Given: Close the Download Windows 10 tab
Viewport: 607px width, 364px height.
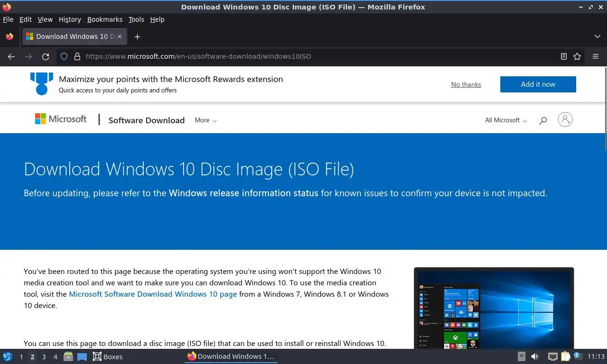Looking at the screenshot, I should 120,36.
